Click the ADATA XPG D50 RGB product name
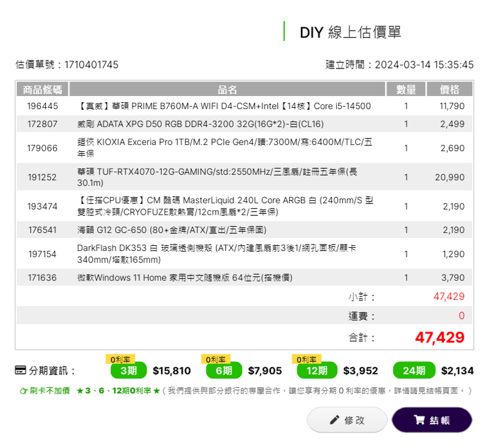 [201, 124]
